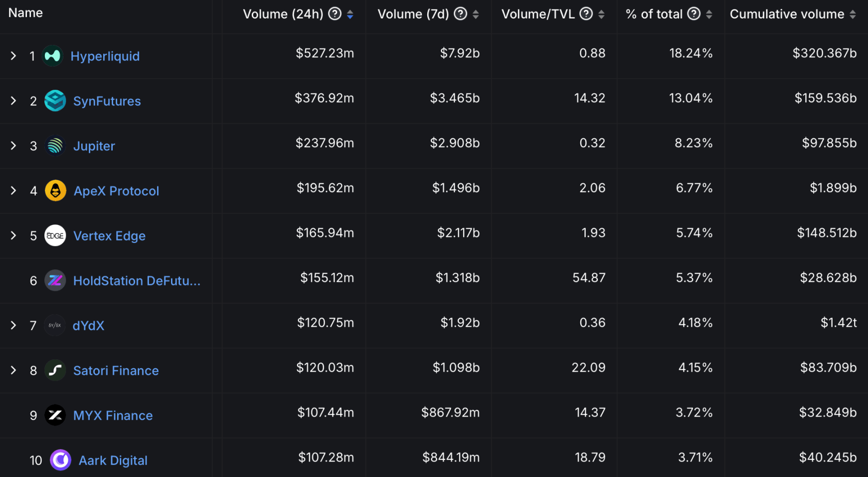Select the 14.37 Volume/TVL value
868x477 pixels.
[x=590, y=413]
